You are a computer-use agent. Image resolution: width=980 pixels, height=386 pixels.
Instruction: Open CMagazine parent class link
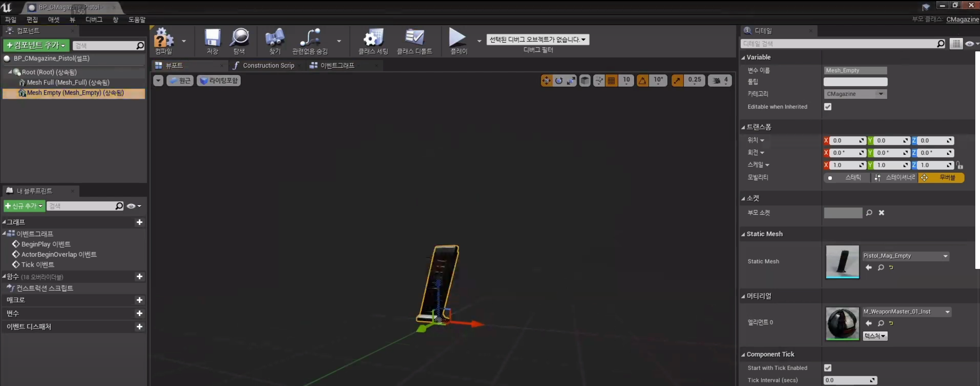pos(963,20)
